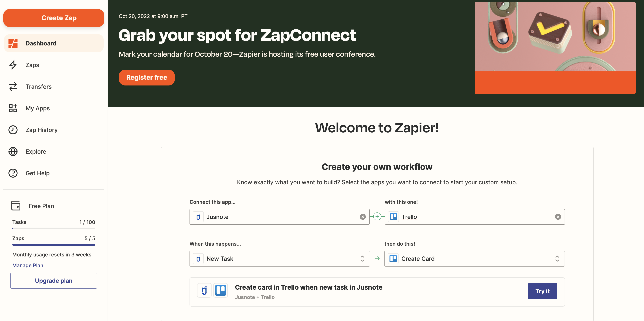Image resolution: width=644 pixels, height=321 pixels.
Task: Open Zaps via the lightning bolt icon
Action: [x=13, y=65]
